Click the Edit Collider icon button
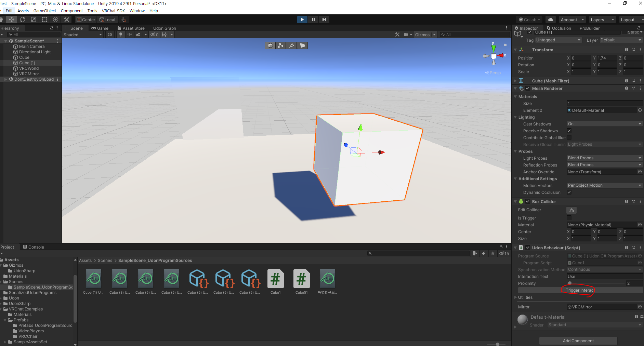This screenshot has width=644, height=346. tap(571, 210)
